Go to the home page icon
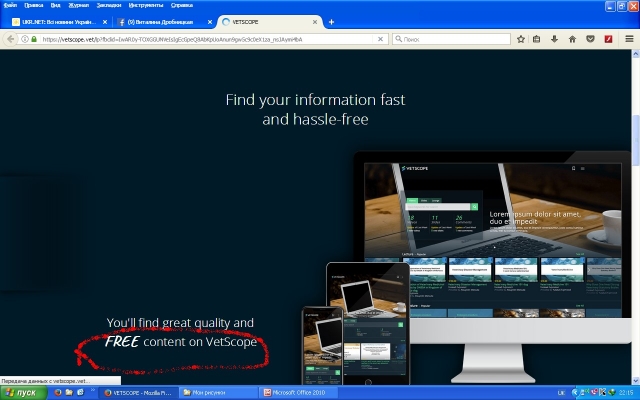This screenshot has height=400, width=640. [x=572, y=39]
